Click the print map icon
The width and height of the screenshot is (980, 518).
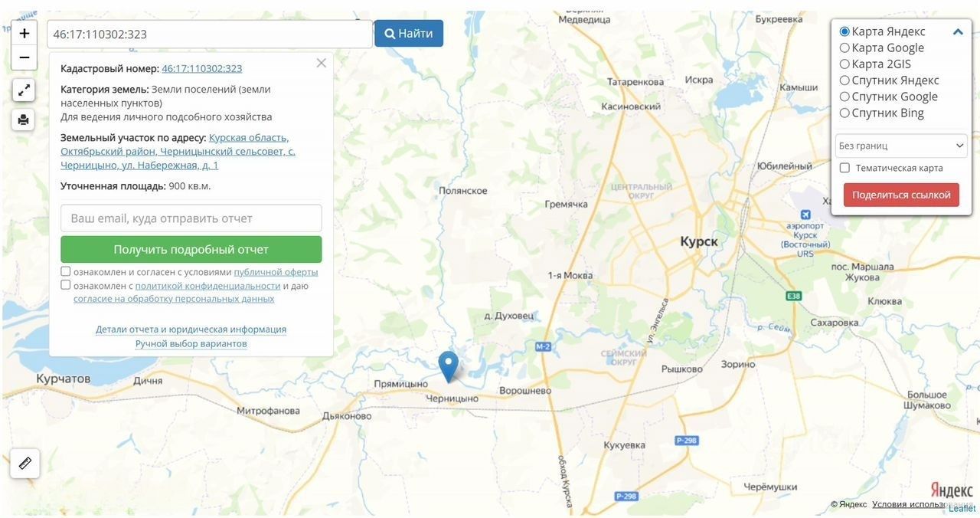(24, 119)
